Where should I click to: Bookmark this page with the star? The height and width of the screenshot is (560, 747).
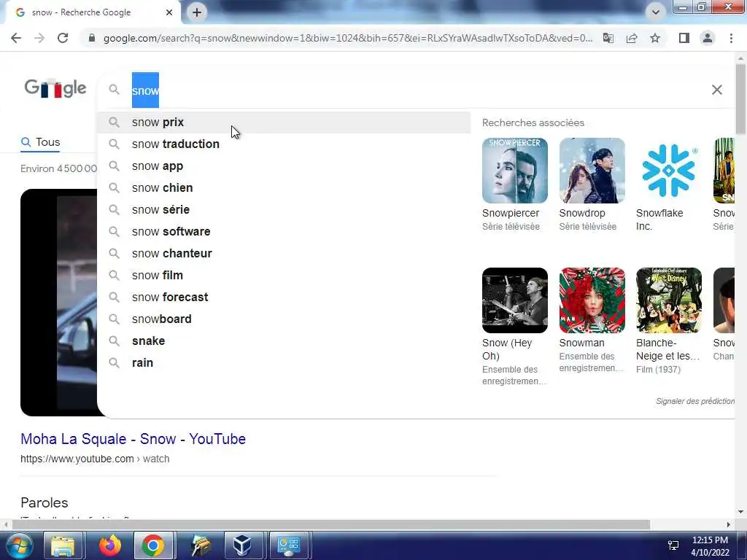point(655,38)
